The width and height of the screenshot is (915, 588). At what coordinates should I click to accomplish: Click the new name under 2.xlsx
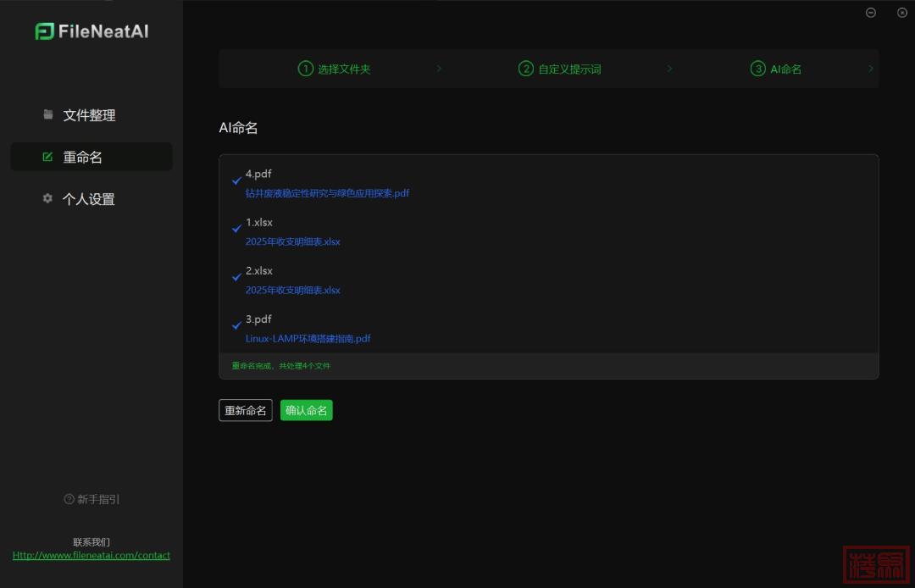pyautogui.click(x=293, y=290)
